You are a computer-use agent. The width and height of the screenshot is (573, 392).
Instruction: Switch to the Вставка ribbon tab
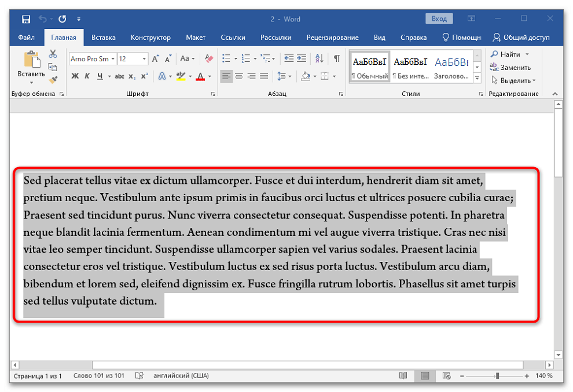pos(103,38)
